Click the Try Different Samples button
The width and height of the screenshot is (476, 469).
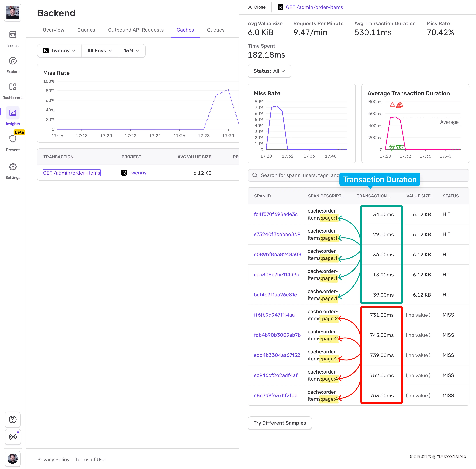pos(280,423)
